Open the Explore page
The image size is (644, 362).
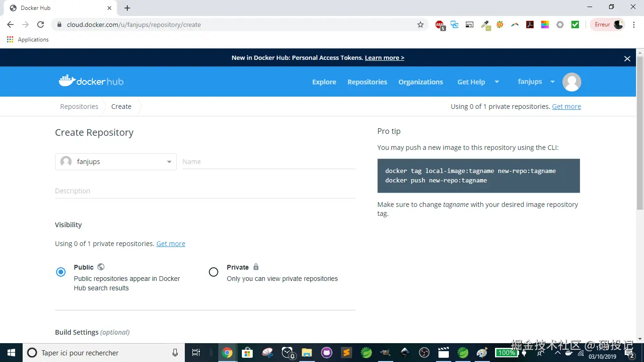(324, 82)
